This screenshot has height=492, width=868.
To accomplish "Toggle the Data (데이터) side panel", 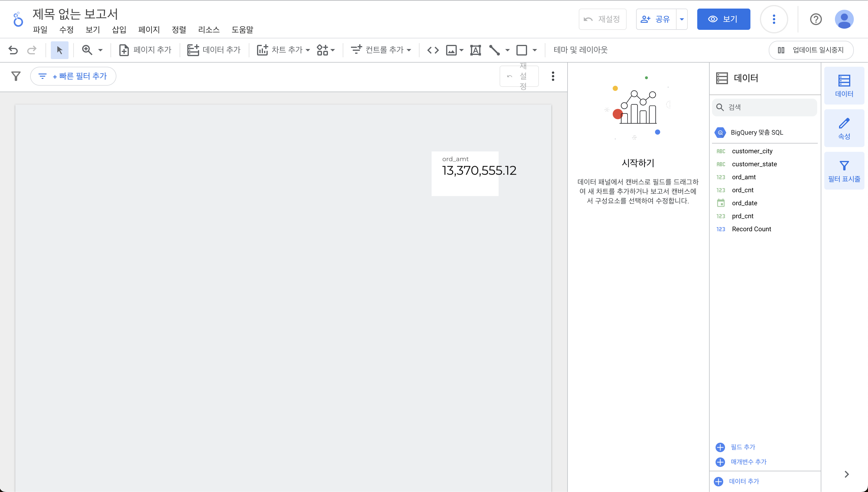I will click(844, 86).
